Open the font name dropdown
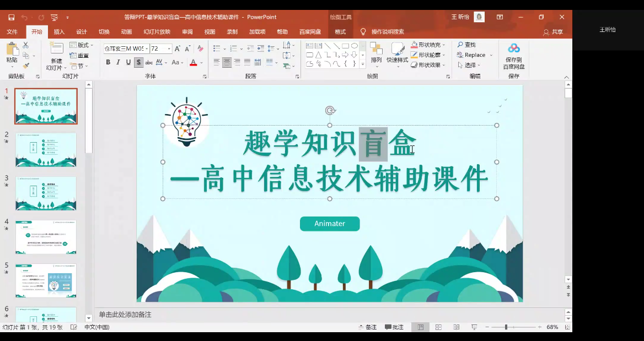The height and width of the screenshot is (341, 644). click(147, 48)
